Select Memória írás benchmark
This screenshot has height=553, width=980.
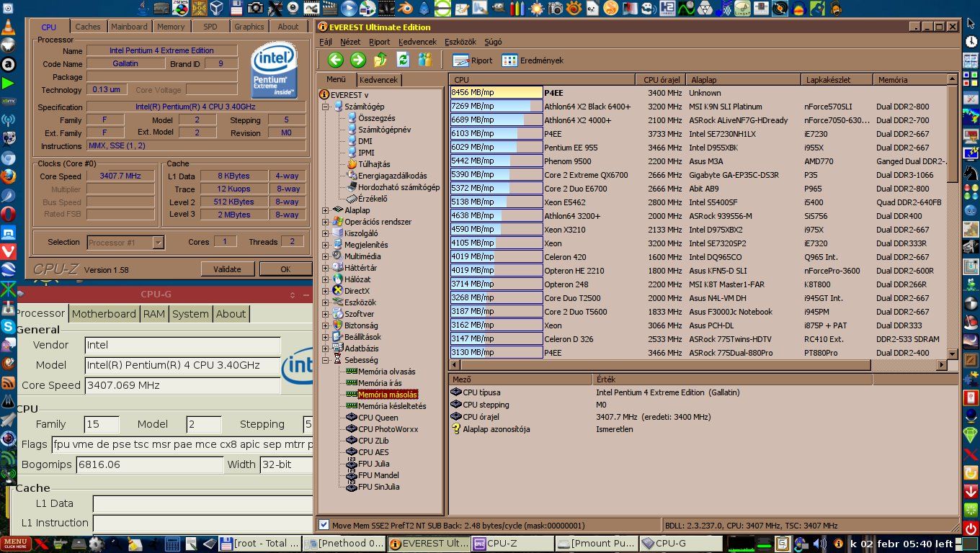[380, 383]
